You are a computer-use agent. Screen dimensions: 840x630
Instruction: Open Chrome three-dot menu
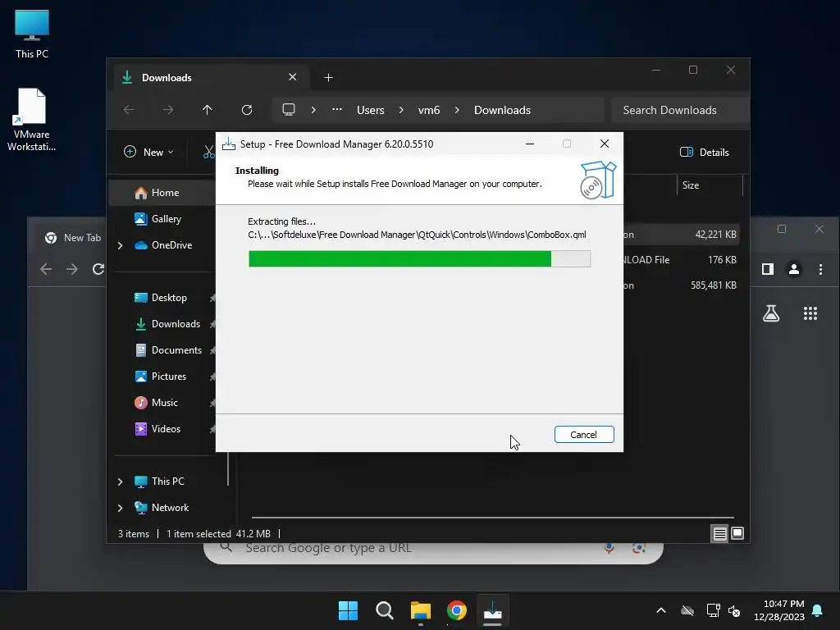click(820, 269)
